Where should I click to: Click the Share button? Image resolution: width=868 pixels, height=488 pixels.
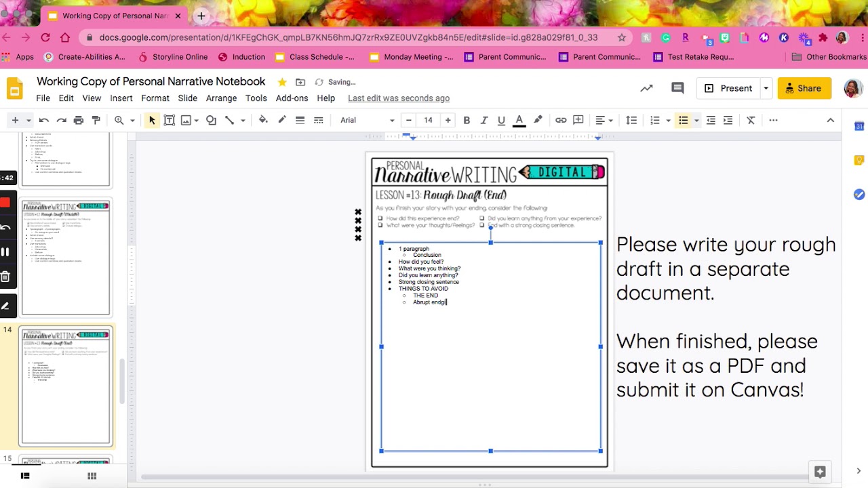804,88
